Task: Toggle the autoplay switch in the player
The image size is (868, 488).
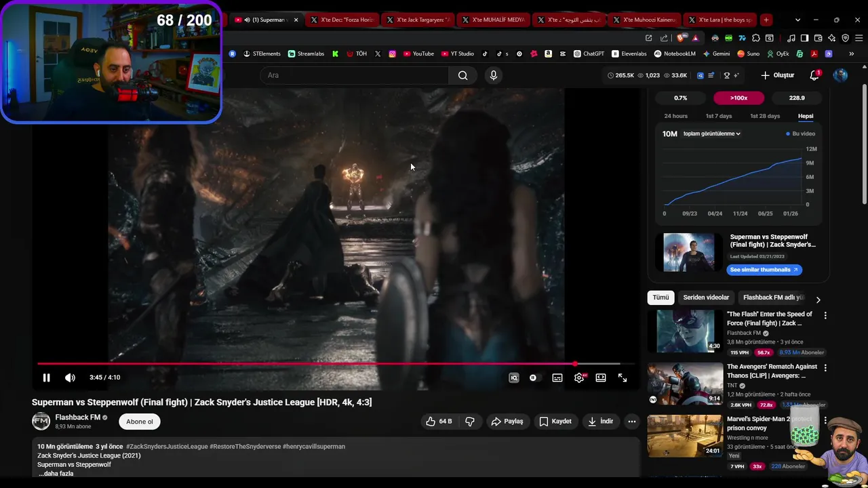Action: (x=534, y=378)
